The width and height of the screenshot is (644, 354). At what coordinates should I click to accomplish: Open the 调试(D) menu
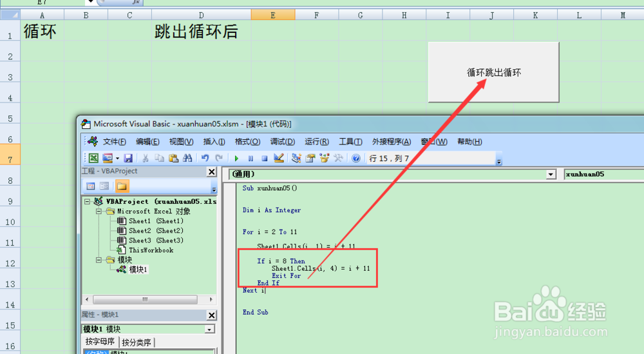pyautogui.click(x=282, y=142)
